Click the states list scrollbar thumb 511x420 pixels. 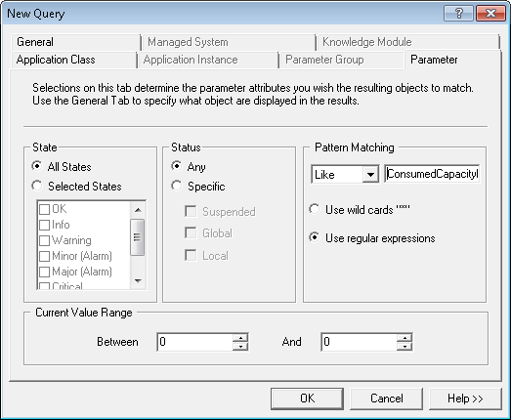137,237
